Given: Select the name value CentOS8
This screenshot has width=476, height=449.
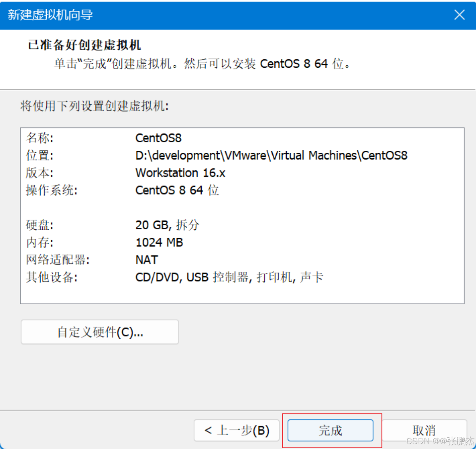Looking at the screenshot, I should pos(158,138).
